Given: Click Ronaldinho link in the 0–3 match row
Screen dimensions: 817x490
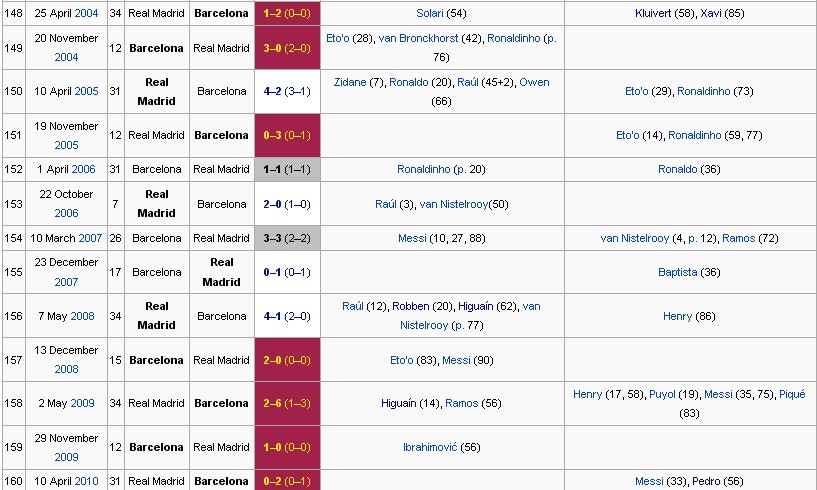Looking at the screenshot, I should tap(695, 135).
